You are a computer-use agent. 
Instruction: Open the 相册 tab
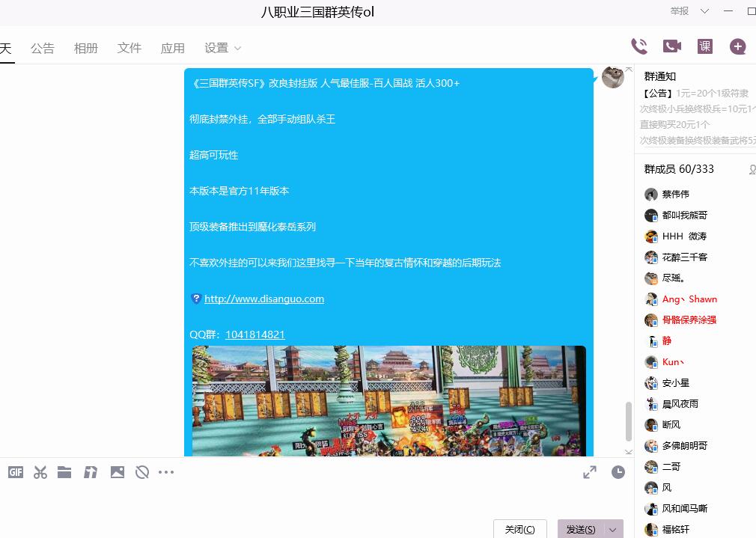click(x=86, y=48)
